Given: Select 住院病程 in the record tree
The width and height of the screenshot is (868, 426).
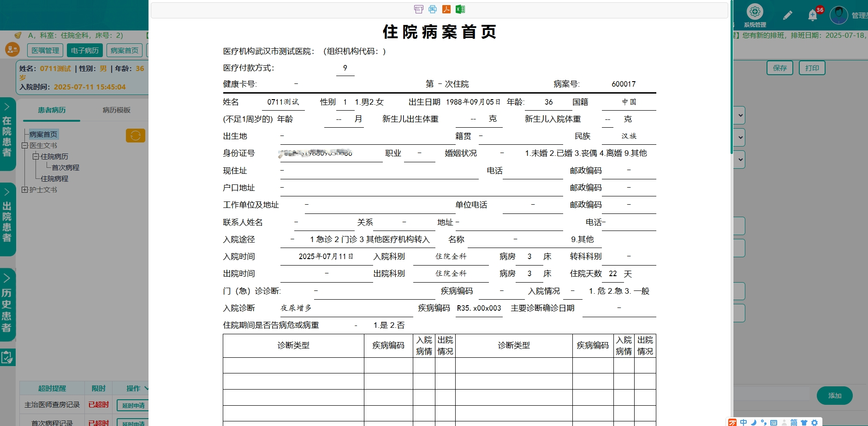Looking at the screenshot, I should [54, 179].
